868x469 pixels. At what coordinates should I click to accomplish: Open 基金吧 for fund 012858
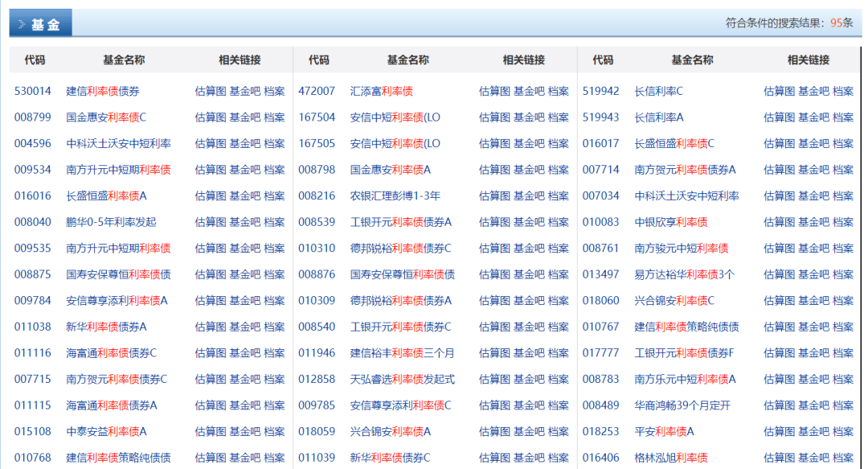529,379
